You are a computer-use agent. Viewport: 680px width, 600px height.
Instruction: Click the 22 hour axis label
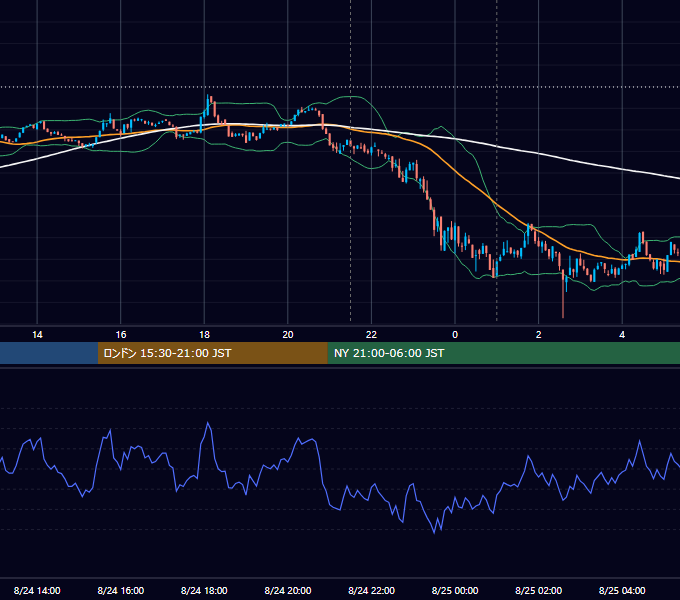point(371,335)
